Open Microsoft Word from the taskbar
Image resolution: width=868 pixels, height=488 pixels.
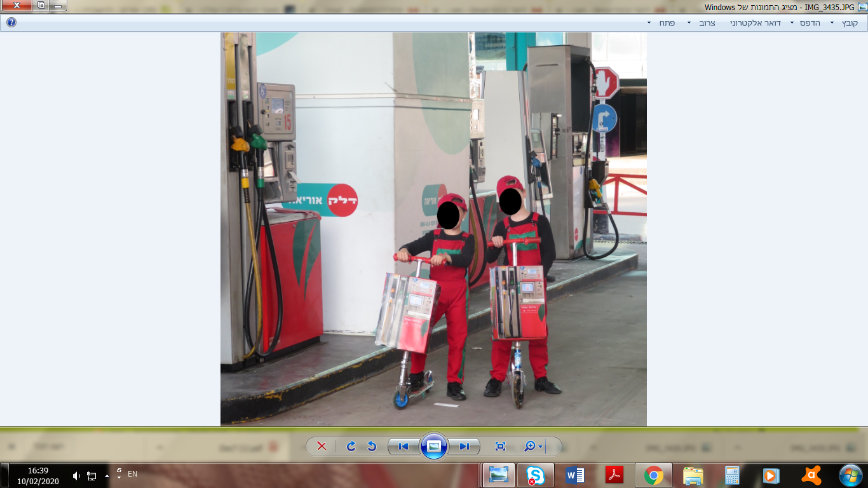(x=574, y=475)
